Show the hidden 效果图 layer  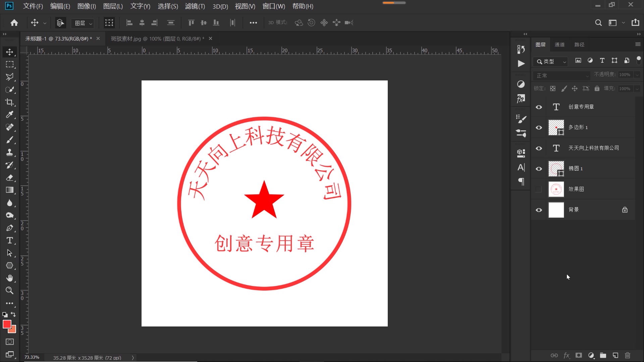click(x=539, y=189)
